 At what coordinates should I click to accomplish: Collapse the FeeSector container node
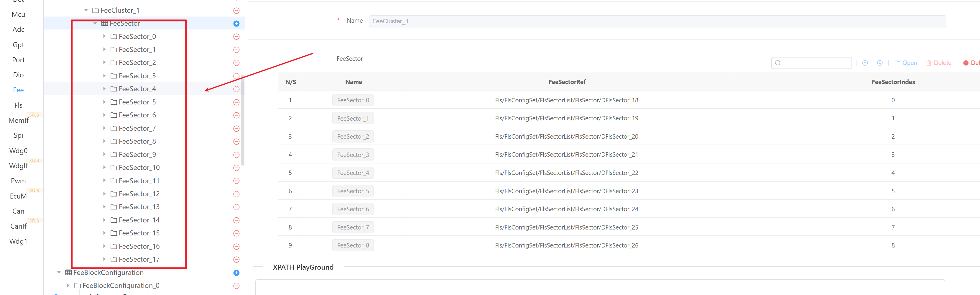pos(95,24)
